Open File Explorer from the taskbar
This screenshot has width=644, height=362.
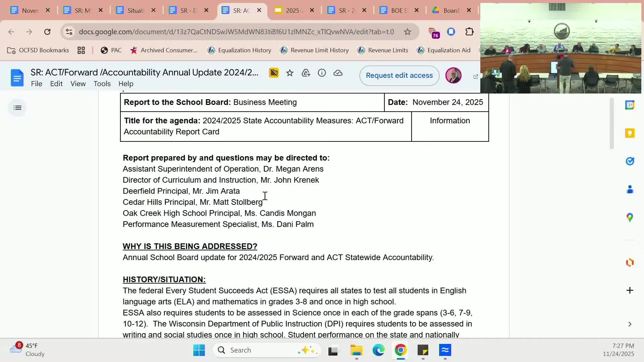click(356, 350)
